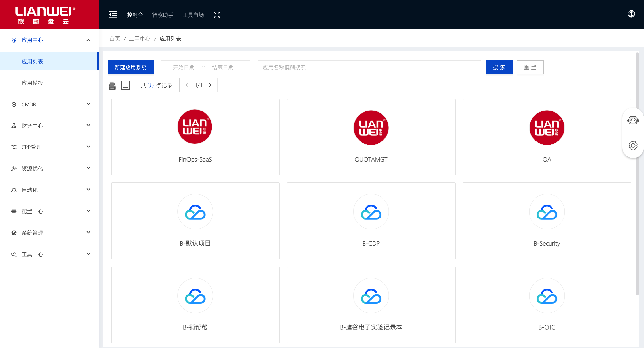Go to previous page arrow

click(x=187, y=85)
